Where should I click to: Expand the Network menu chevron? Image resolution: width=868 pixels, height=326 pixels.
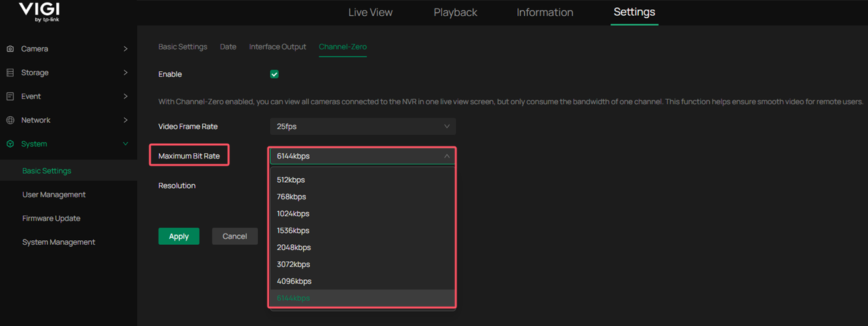[x=126, y=120]
